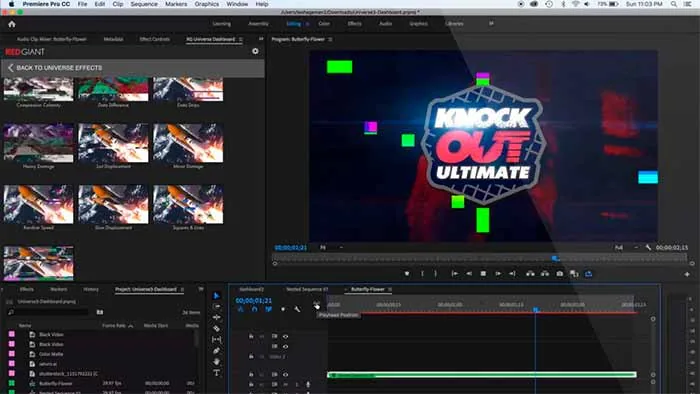Switch to the Effect Controls tab
Viewport: 700px width, 394px height.
pyautogui.click(x=154, y=39)
